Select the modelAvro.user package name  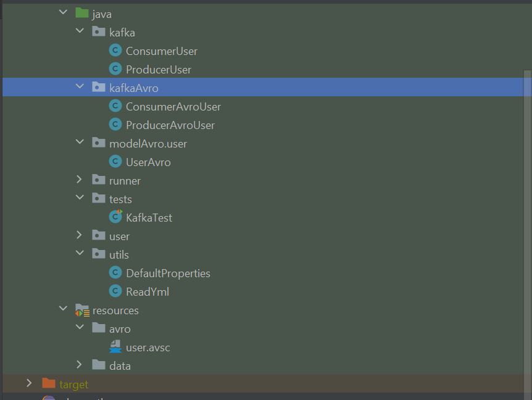148,144
